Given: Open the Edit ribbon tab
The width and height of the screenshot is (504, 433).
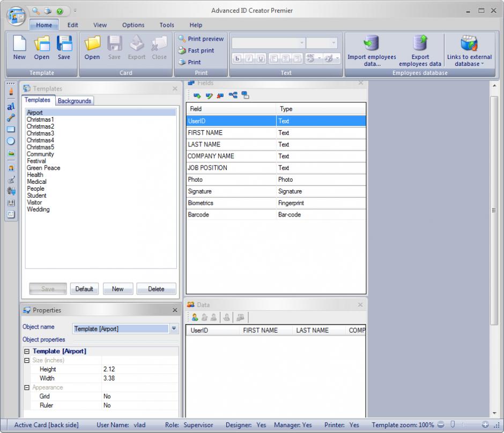Looking at the screenshot, I should (x=72, y=25).
